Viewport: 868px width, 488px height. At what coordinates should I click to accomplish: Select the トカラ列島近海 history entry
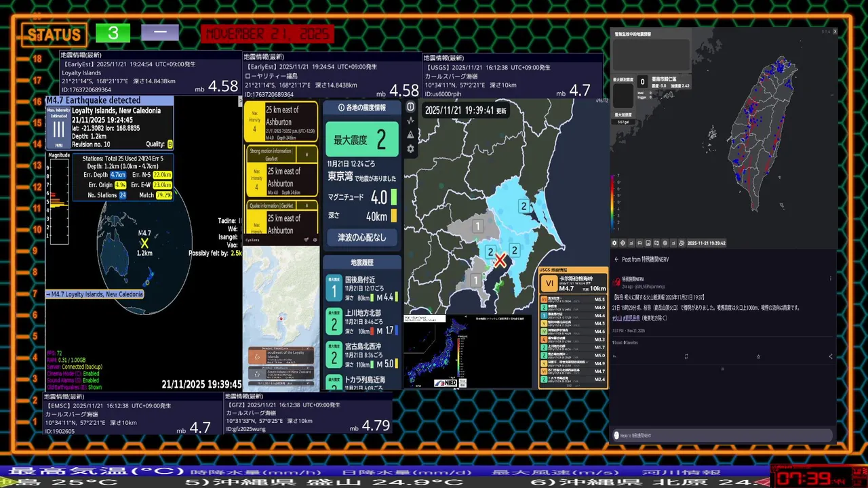point(361,382)
